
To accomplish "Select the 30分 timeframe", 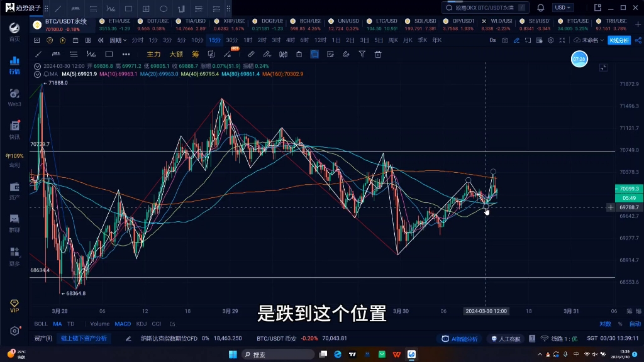I will click(x=231, y=40).
